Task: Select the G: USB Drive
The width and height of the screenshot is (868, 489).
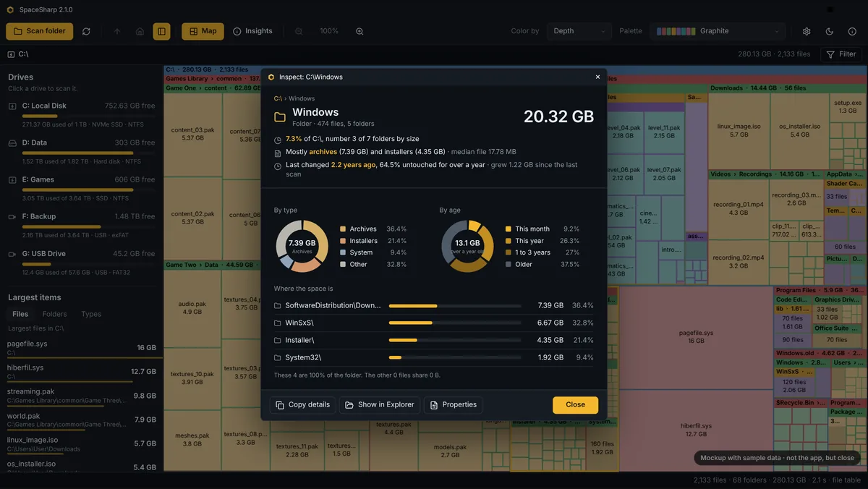Action: (82, 261)
